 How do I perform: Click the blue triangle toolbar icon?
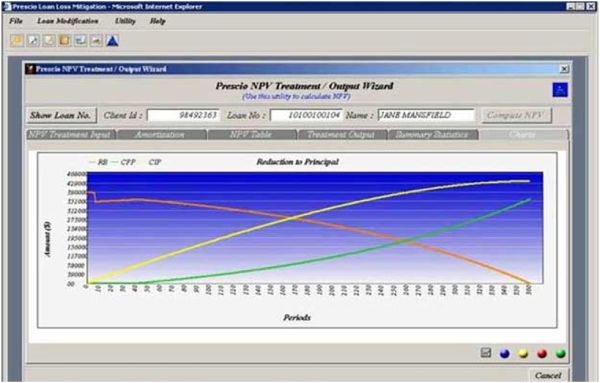pyautogui.click(x=112, y=41)
